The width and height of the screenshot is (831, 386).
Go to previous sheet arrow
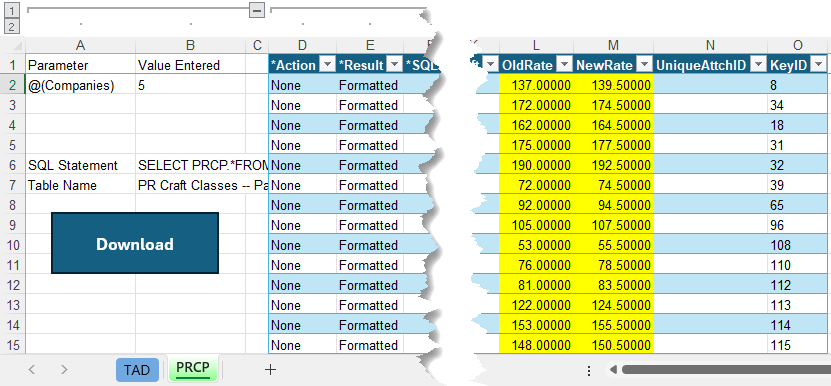(x=32, y=370)
